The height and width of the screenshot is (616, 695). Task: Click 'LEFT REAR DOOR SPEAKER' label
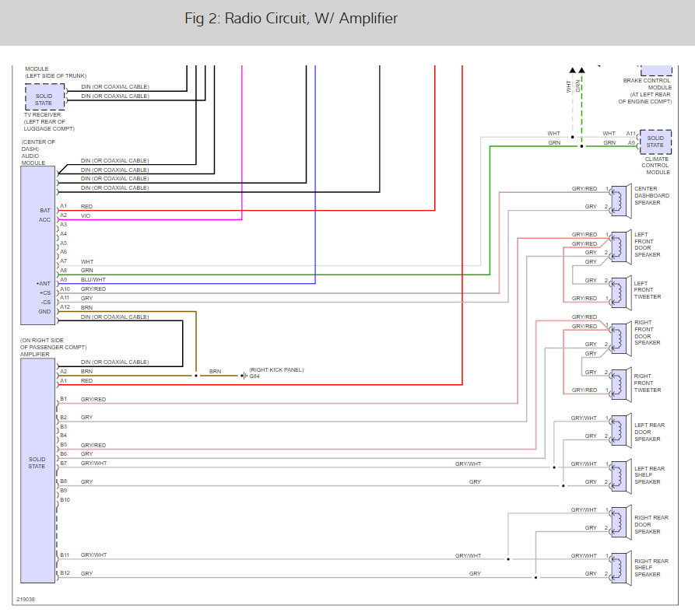coord(649,432)
